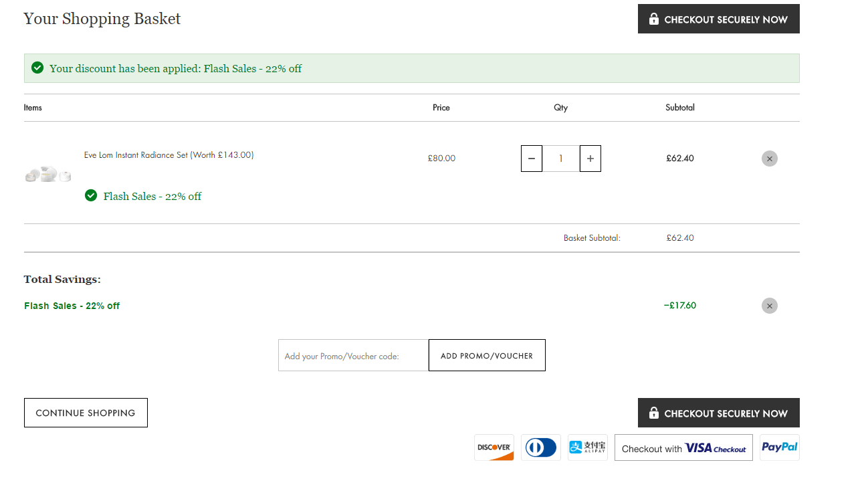The height and width of the screenshot is (501, 868).
Task: Click Add Promo/Voucher button
Action: tap(487, 355)
